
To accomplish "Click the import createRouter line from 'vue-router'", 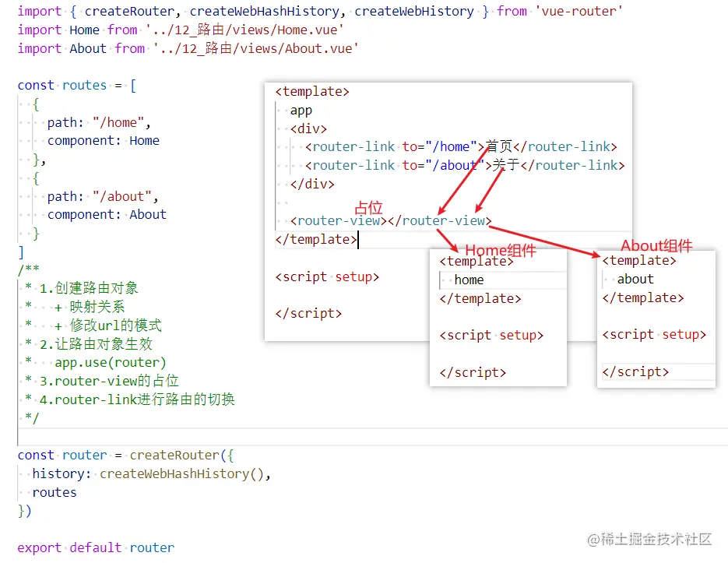I will pyautogui.click(x=320, y=11).
